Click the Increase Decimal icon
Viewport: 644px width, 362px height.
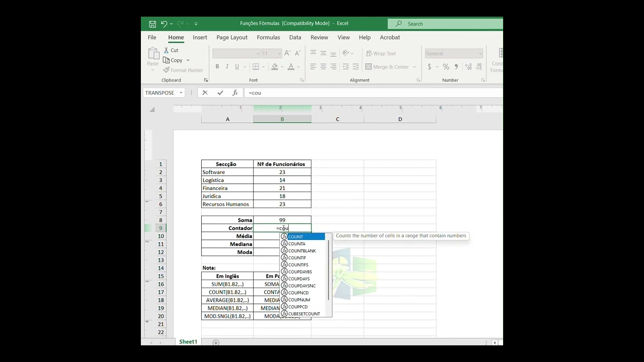click(x=468, y=67)
